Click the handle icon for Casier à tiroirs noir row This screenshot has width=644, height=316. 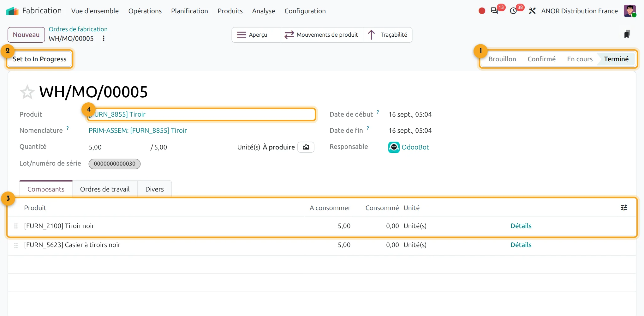tap(16, 245)
